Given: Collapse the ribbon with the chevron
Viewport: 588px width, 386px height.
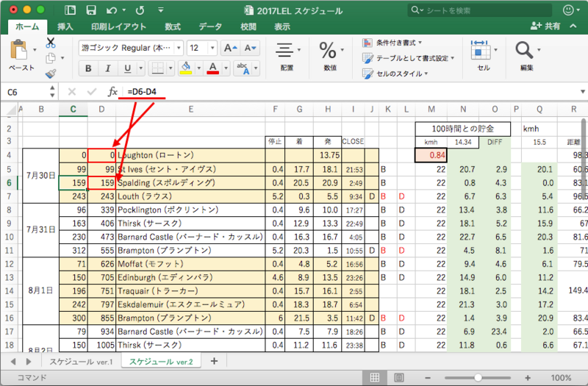Looking at the screenshot, I should point(573,26).
